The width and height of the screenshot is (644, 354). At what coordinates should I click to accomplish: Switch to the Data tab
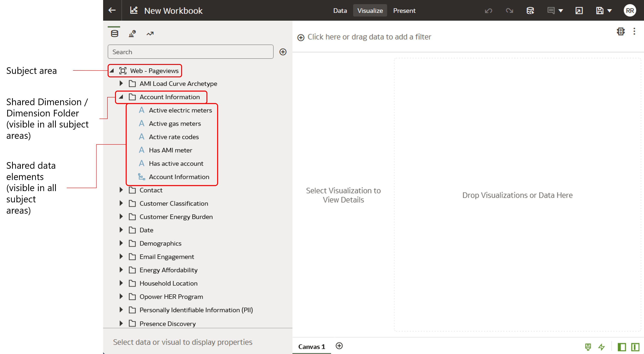coord(340,10)
